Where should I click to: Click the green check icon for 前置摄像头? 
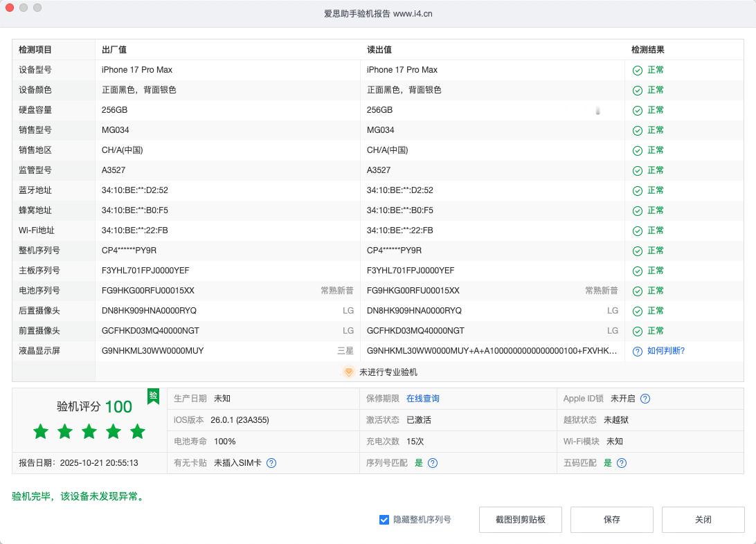point(638,332)
